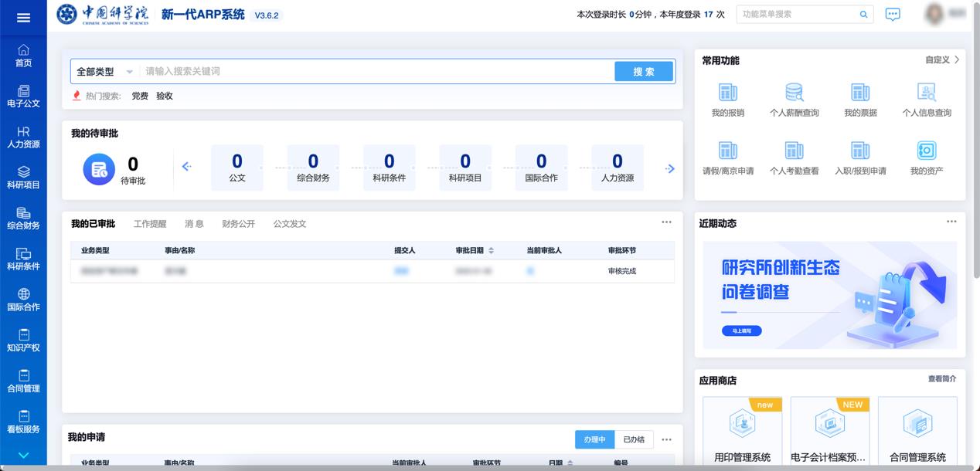Open 个人薪酬查询 icon

[x=794, y=93]
